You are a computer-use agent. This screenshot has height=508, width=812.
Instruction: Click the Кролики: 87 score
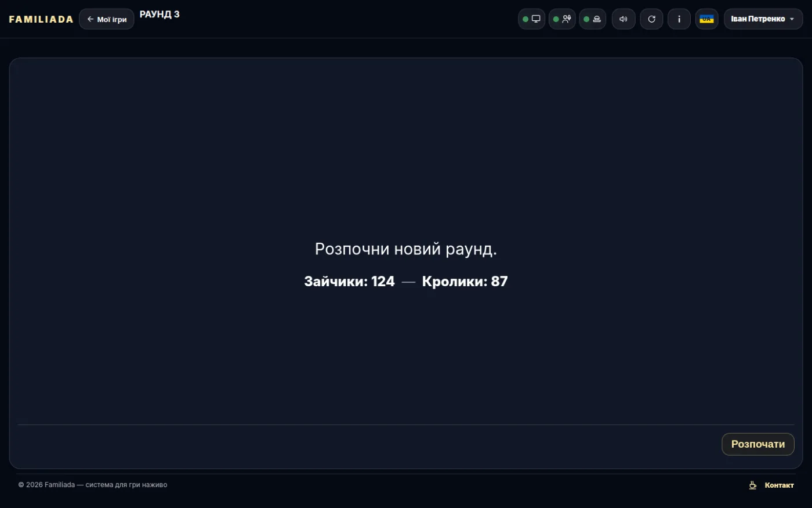(465, 282)
